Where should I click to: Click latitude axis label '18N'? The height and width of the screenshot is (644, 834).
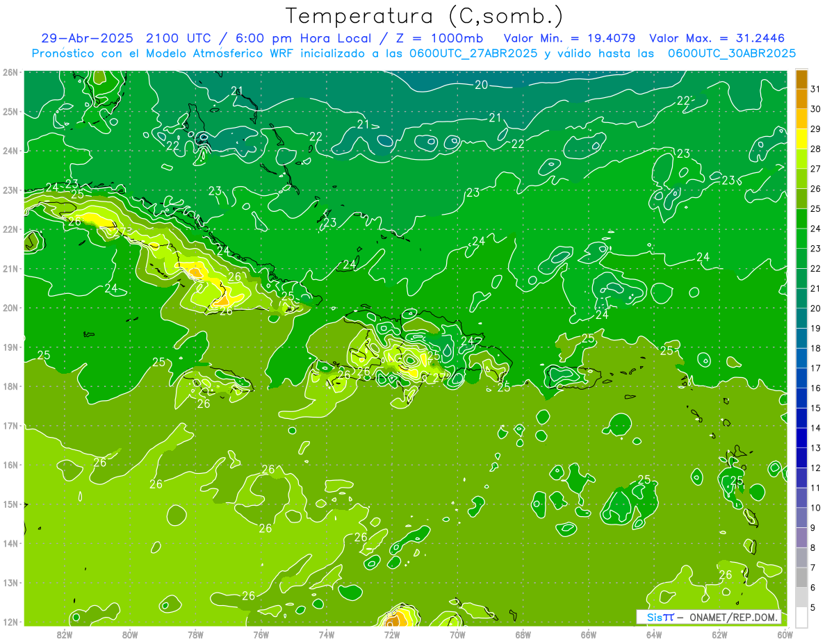click(x=10, y=386)
